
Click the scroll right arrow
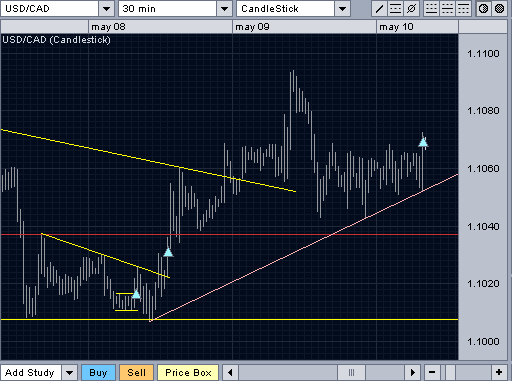412,372
